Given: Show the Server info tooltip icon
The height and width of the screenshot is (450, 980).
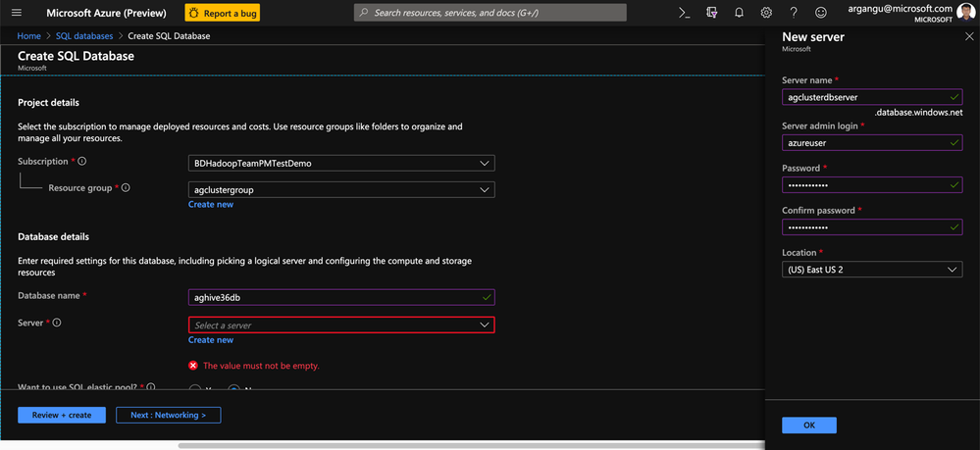Looking at the screenshot, I should coord(57,323).
